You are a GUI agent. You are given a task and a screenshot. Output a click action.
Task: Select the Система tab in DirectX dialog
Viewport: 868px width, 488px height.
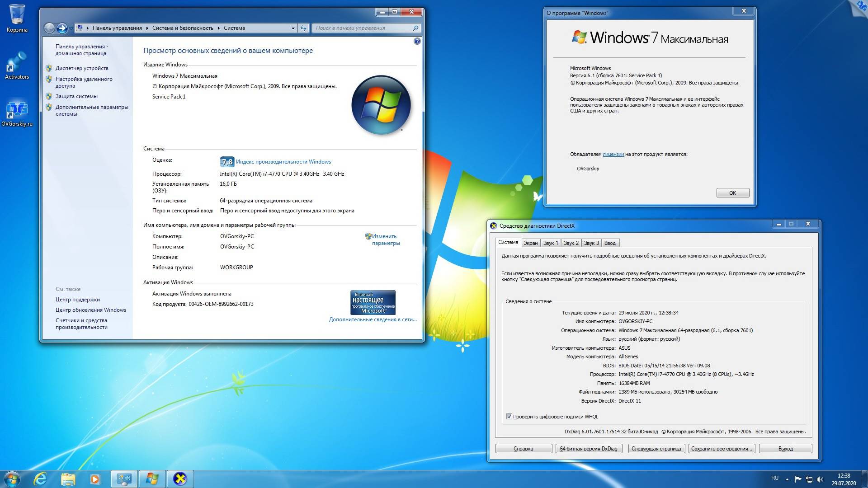[x=508, y=242]
